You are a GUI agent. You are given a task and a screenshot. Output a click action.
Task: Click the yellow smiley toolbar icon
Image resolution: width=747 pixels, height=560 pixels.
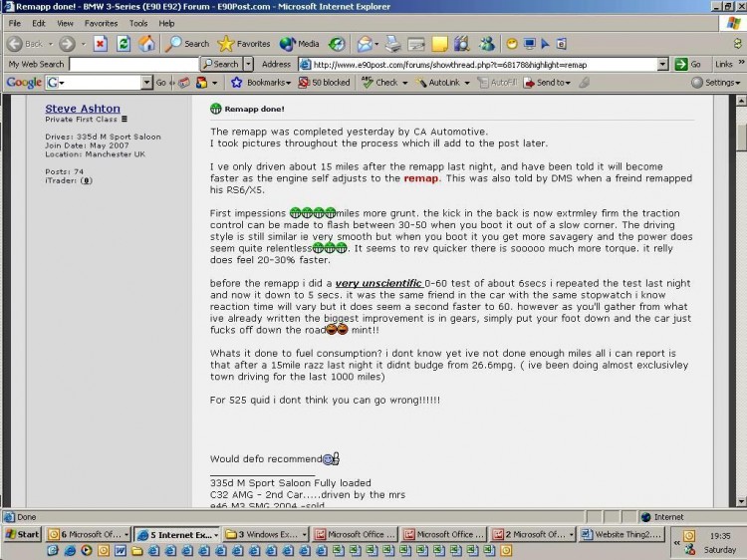[x=512, y=44]
